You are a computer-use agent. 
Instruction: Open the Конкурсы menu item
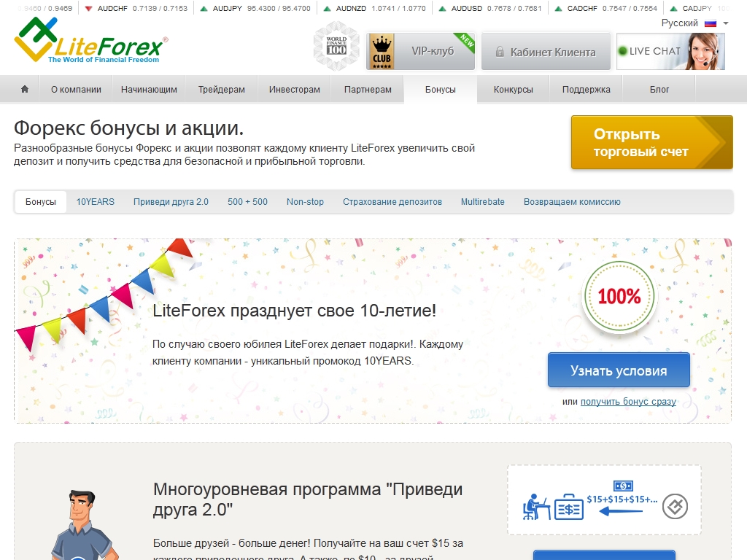(x=513, y=90)
